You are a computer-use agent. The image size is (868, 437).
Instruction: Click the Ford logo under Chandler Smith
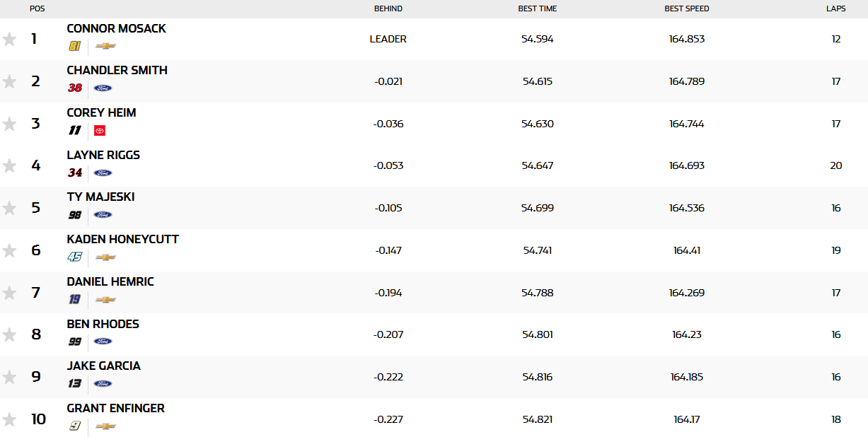tap(103, 88)
